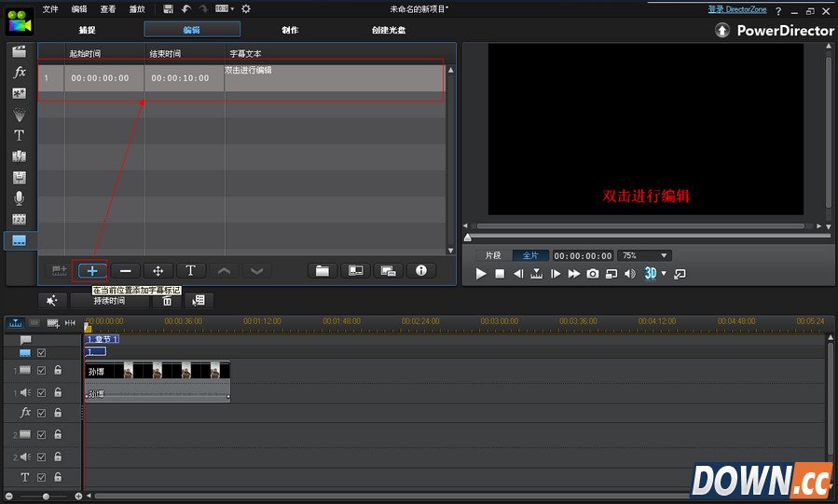
Task: Open the preview zoom 75% dropdown
Action: [x=644, y=256]
